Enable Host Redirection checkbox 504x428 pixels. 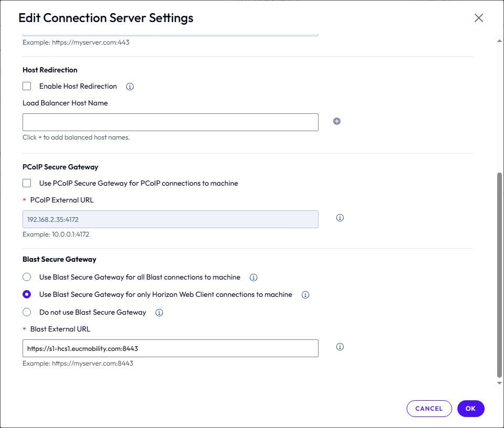pyautogui.click(x=27, y=86)
